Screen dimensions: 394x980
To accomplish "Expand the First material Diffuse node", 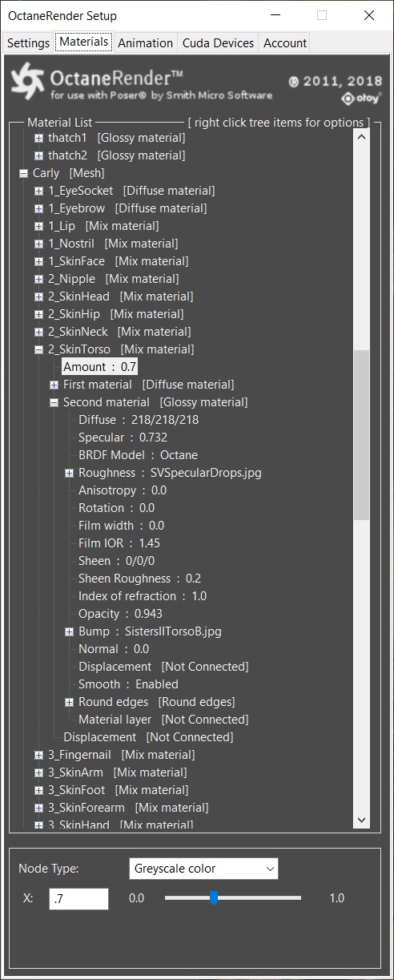I will [54, 385].
